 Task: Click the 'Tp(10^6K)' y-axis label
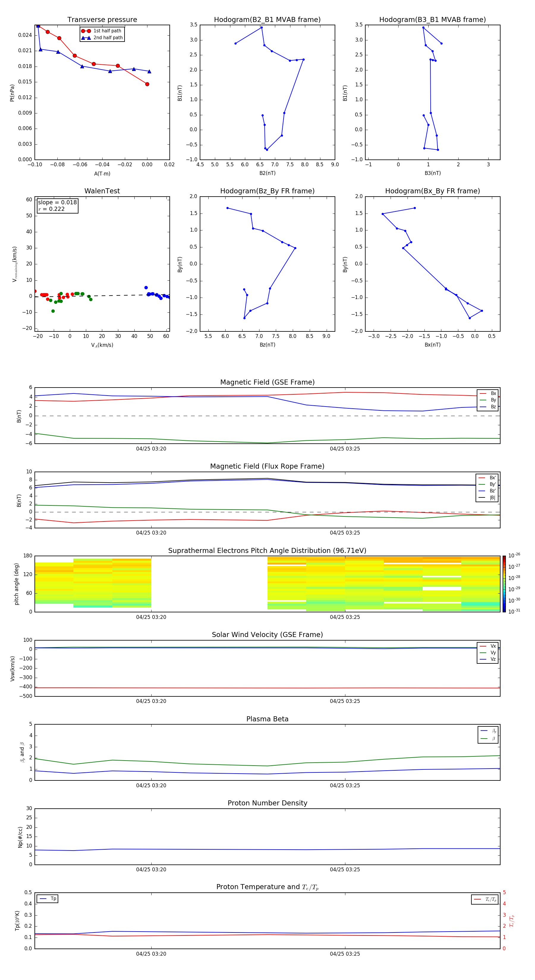click(x=17, y=921)
